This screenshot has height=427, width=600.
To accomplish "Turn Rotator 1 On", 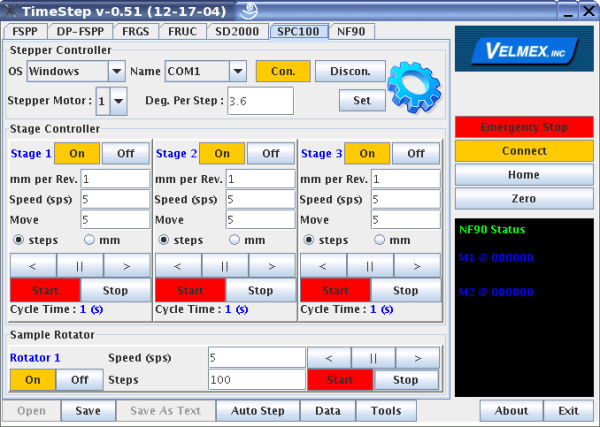I will (x=33, y=380).
